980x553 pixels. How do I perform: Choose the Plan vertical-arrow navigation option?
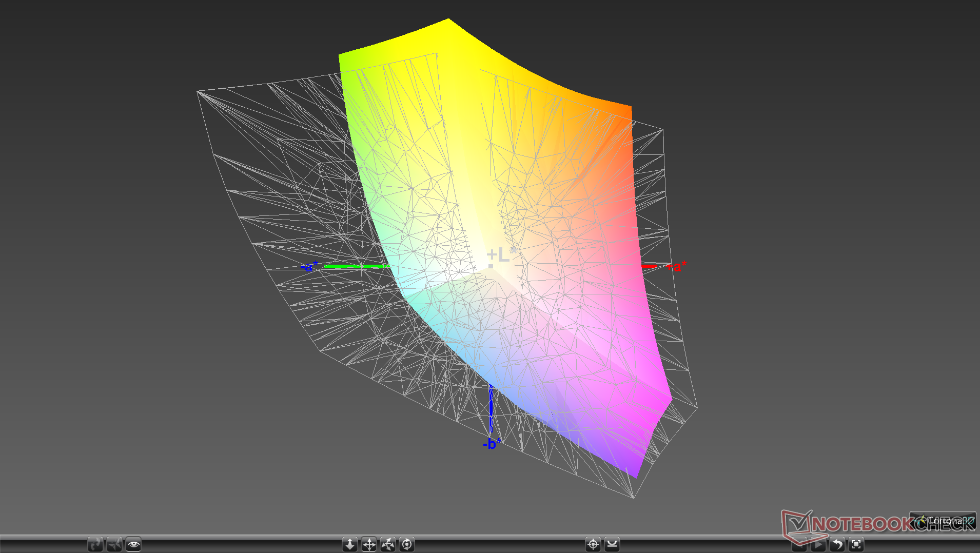[x=350, y=544]
